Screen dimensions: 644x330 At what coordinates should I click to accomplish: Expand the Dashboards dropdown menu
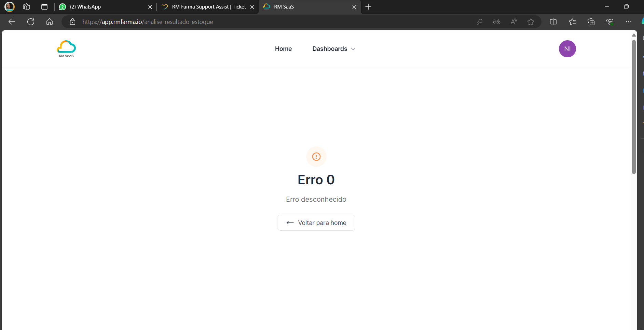(x=333, y=49)
